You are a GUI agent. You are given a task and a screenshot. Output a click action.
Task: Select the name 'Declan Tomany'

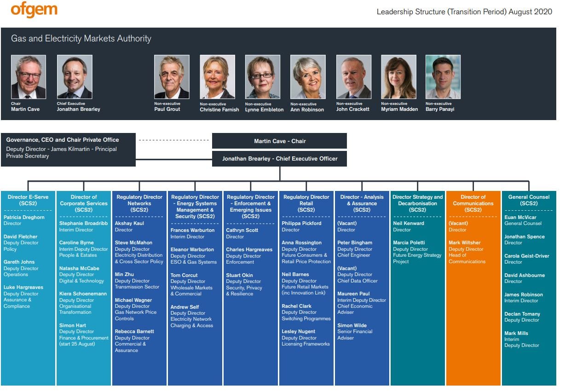click(522, 314)
